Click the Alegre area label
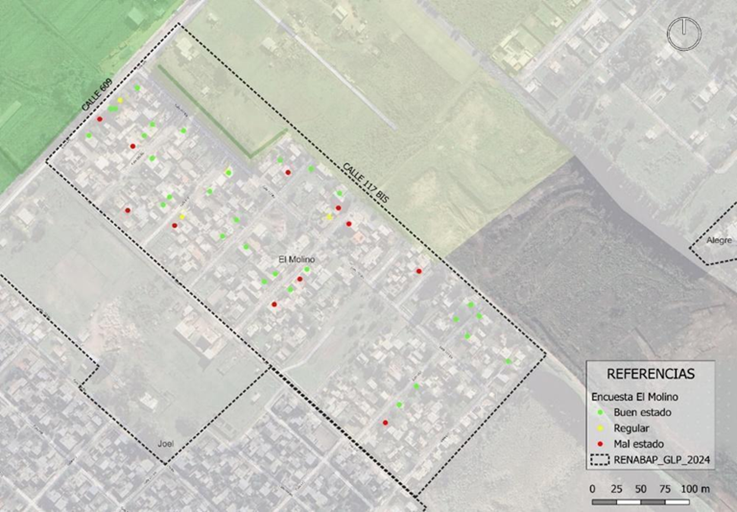The width and height of the screenshot is (737, 512). click(718, 241)
